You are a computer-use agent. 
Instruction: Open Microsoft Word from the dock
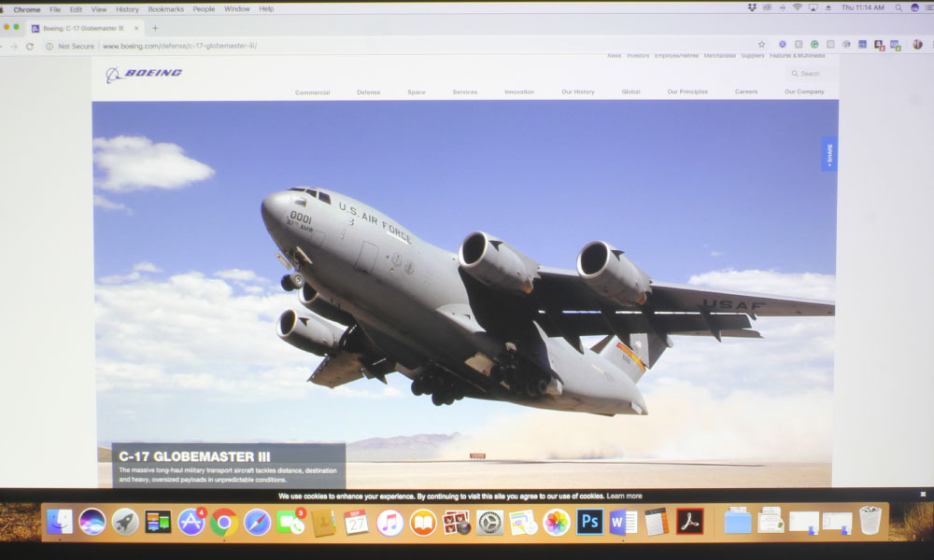point(623,522)
